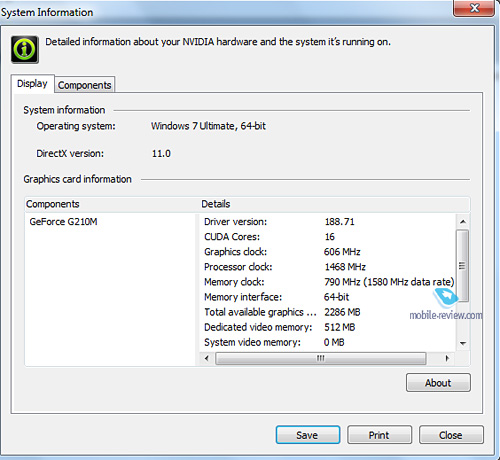
Task: Click the details list scroll up arrow
Action: (x=463, y=222)
